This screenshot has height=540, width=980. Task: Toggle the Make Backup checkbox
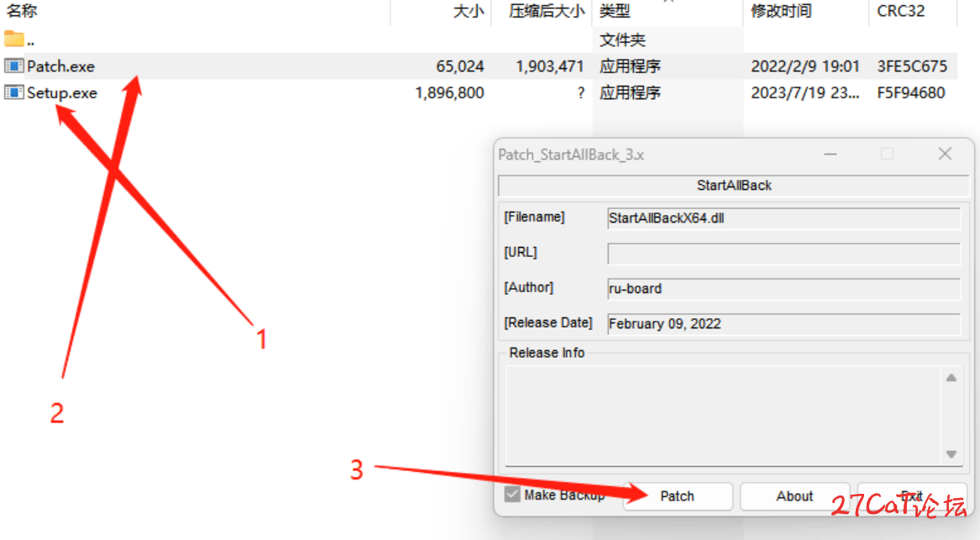point(512,495)
